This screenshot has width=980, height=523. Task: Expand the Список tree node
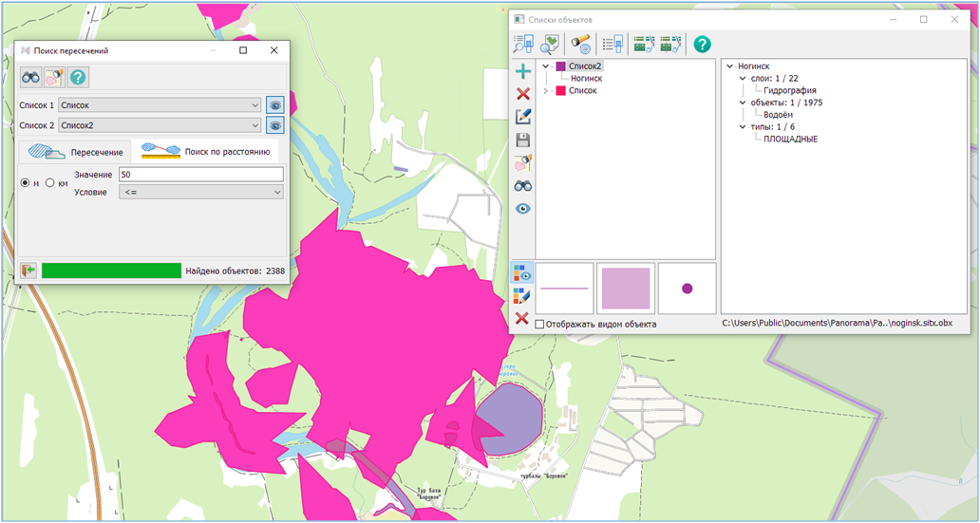click(546, 90)
